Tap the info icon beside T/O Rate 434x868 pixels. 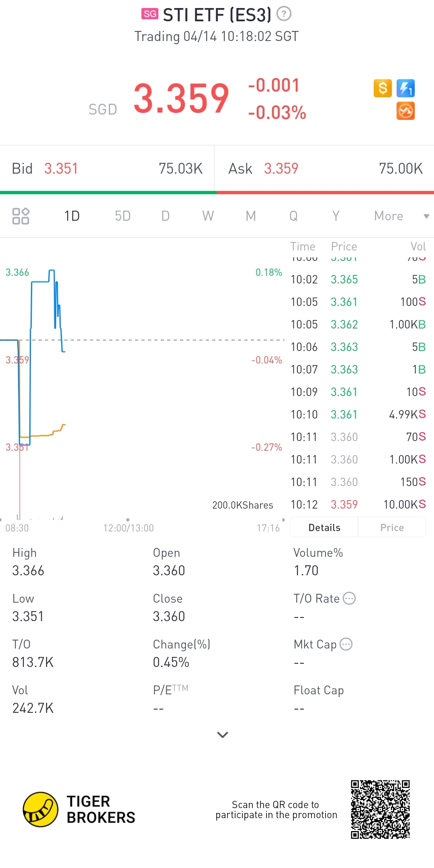click(x=349, y=599)
